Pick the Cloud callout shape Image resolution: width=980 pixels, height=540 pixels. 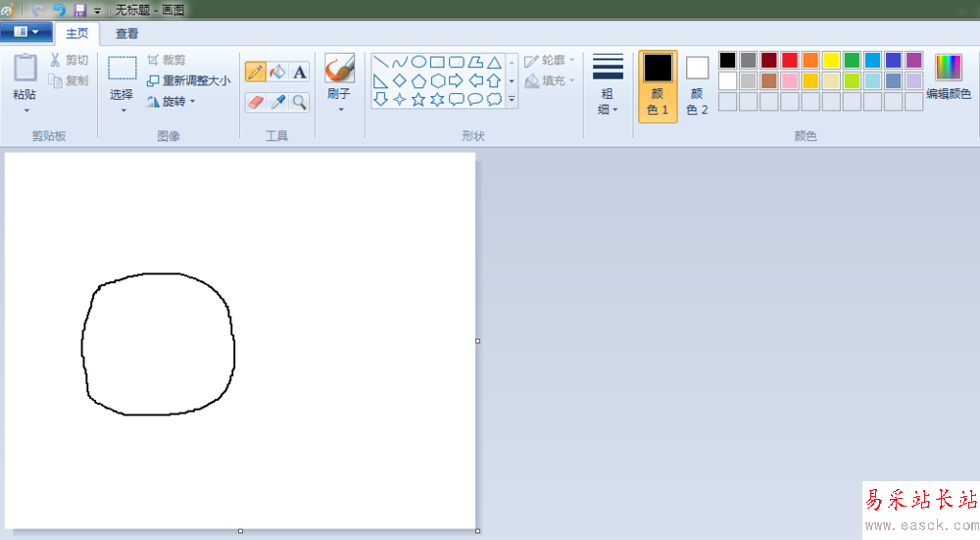click(x=494, y=99)
